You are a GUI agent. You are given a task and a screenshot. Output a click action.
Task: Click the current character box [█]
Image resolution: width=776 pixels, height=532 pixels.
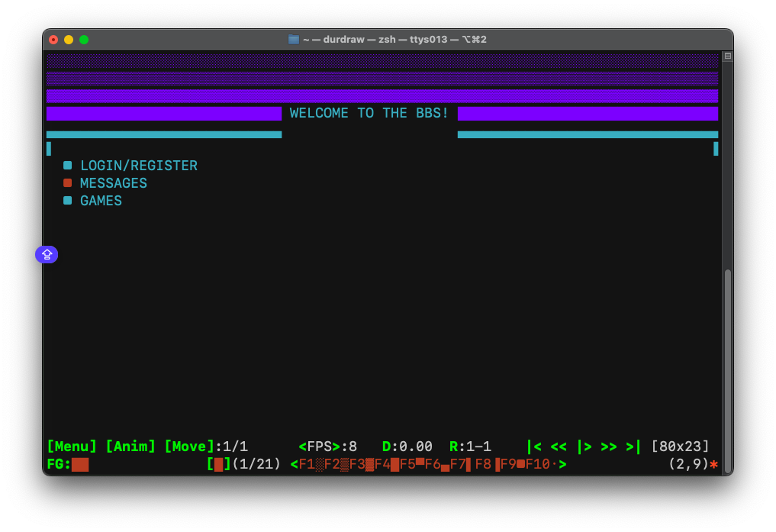(x=218, y=464)
